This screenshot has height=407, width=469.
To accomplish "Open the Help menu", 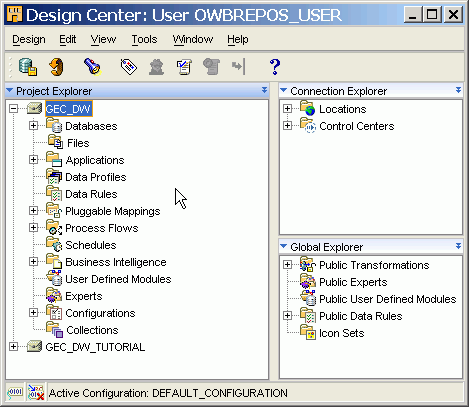I will tap(238, 39).
